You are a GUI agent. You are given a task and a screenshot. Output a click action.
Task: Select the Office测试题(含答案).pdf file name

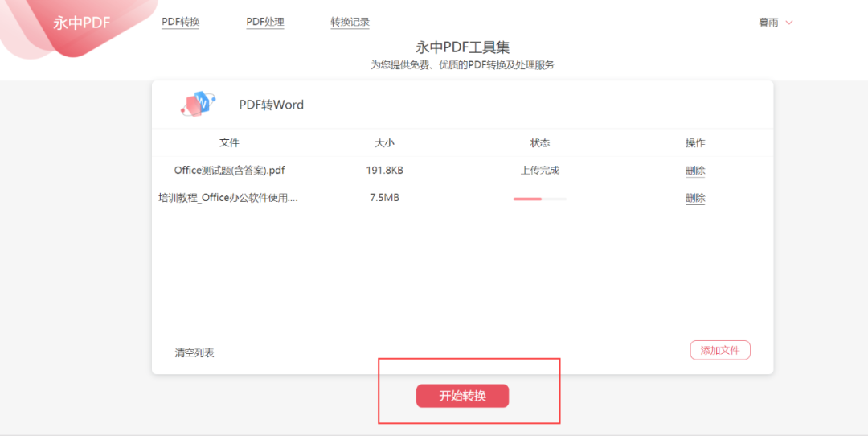pyautogui.click(x=229, y=170)
